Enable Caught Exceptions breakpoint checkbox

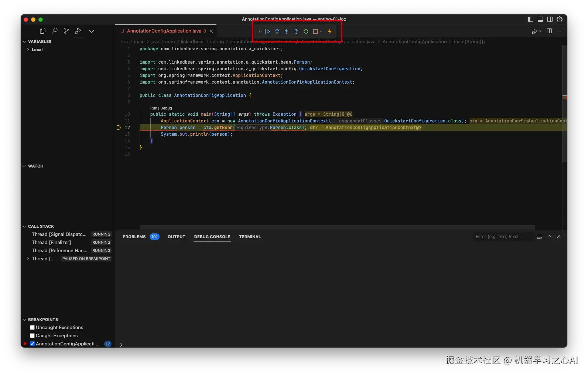click(33, 335)
